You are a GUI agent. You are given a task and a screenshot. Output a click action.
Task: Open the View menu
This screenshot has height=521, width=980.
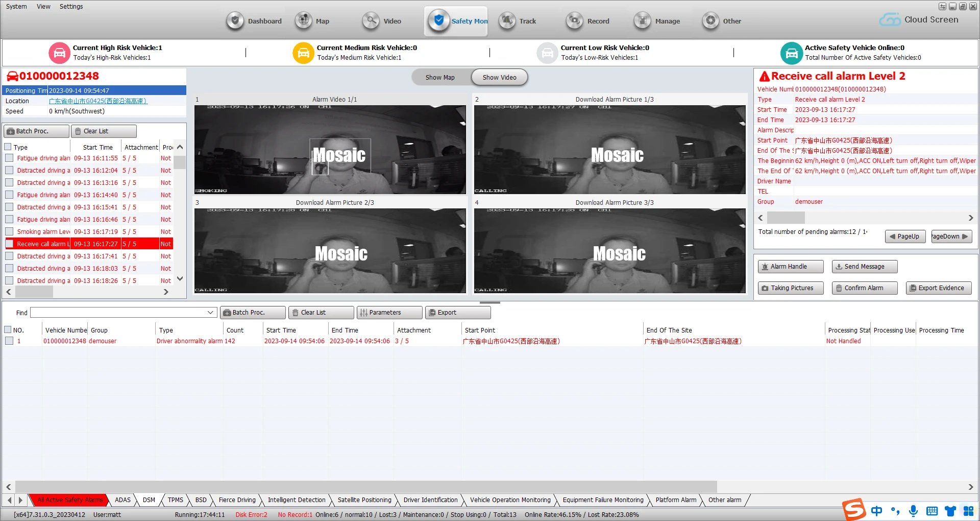[x=43, y=7]
